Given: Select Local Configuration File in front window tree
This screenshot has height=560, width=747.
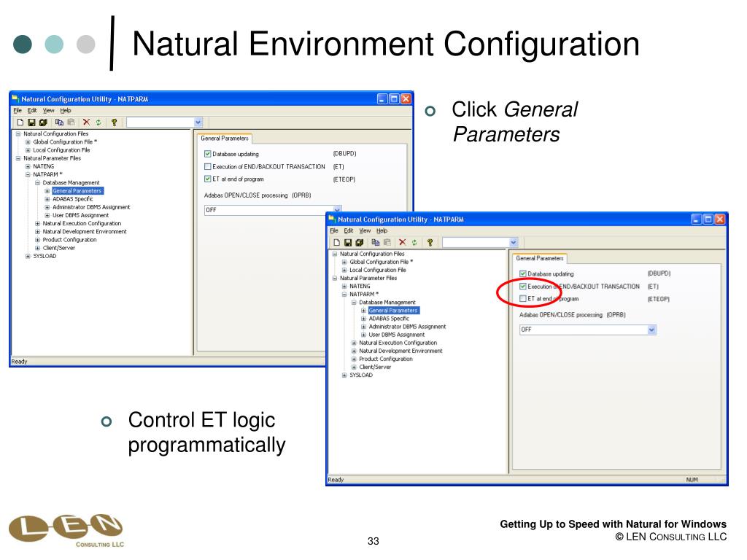Looking at the screenshot, I should point(378,270).
